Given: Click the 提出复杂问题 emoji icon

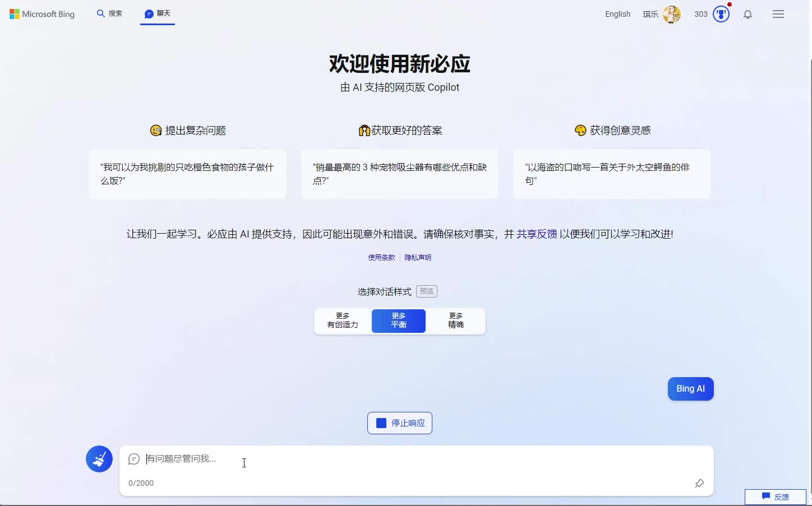Looking at the screenshot, I should (156, 131).
